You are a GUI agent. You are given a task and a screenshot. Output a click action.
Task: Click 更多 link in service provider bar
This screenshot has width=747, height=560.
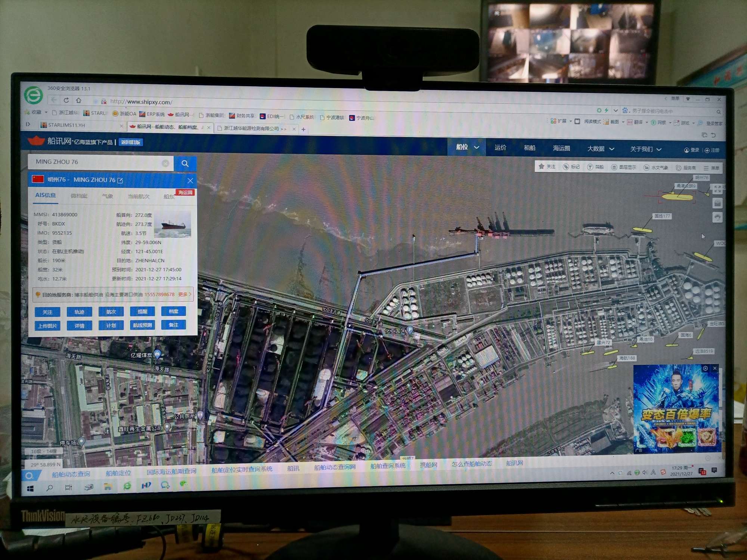pos(185,294)
